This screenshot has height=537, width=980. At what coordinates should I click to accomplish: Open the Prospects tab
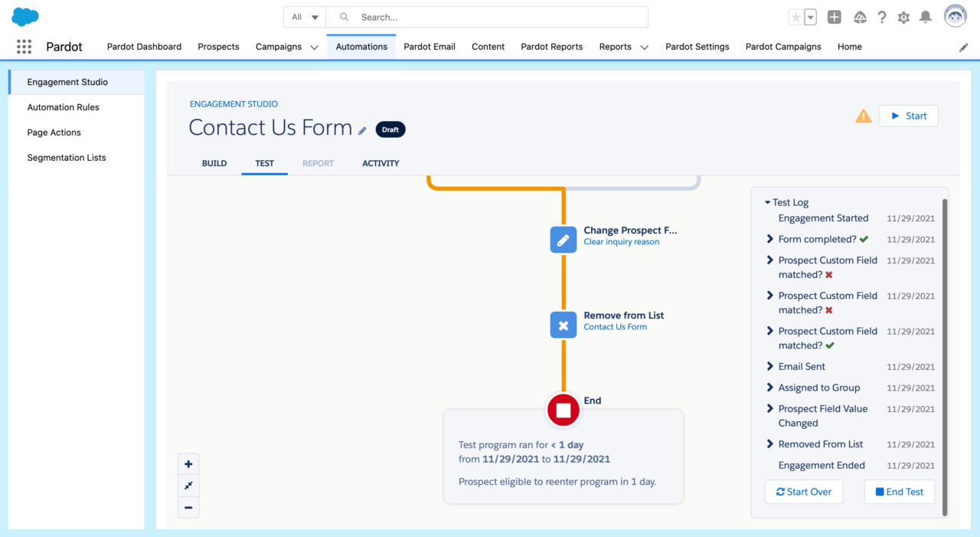pos(218,47)
